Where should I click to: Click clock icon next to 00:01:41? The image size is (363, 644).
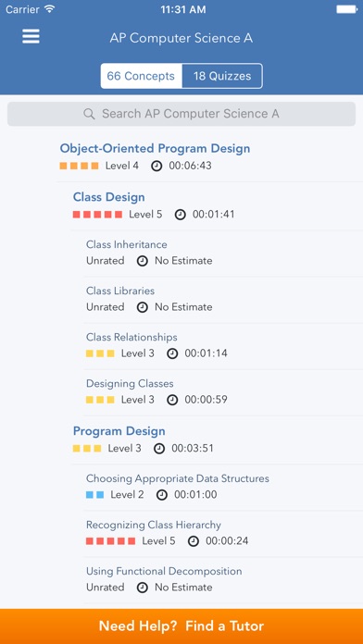pos(180,215)
